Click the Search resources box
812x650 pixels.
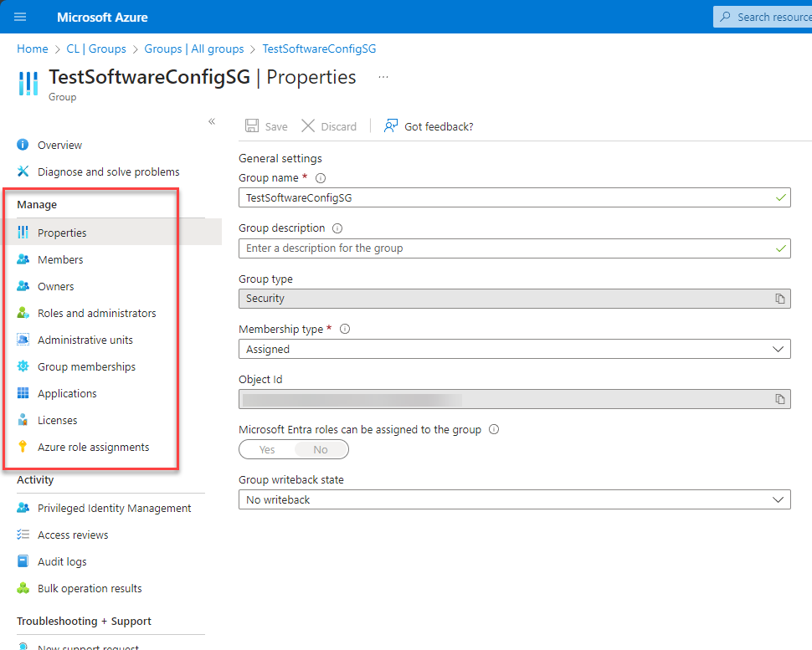click(x=763, y=17)
